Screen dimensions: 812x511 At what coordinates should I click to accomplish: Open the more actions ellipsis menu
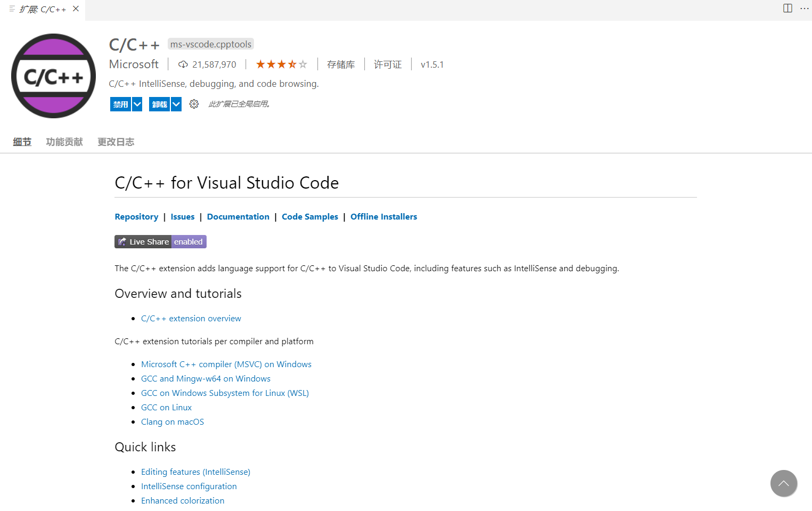[x=804, y=8]
